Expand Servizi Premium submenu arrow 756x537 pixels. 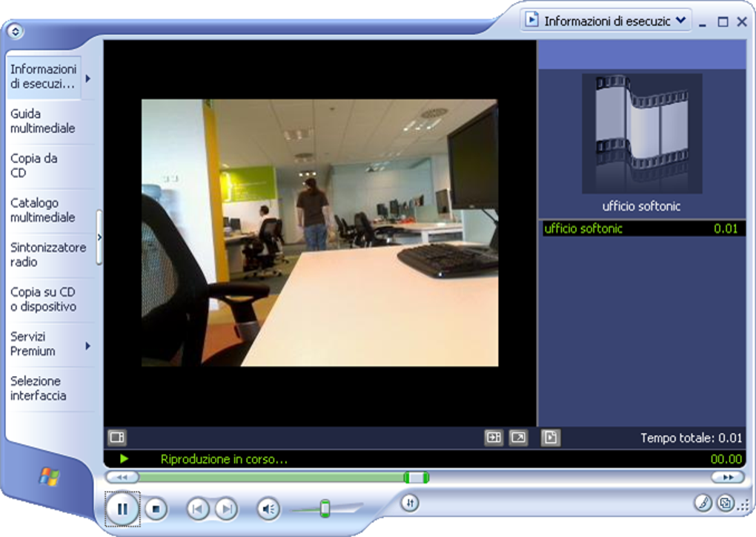click(87, 346)
